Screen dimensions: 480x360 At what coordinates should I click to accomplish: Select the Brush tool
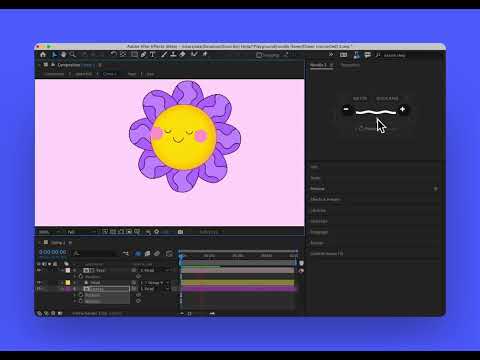[x=164, y=55]
